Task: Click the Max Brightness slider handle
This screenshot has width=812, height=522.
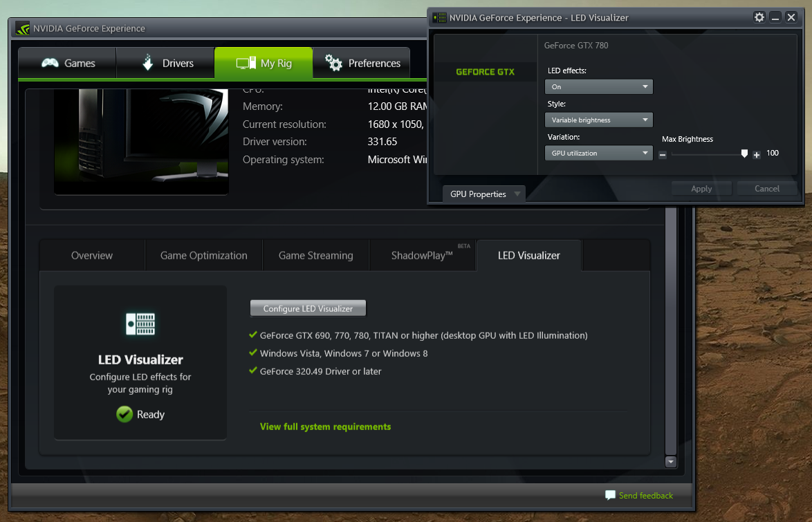Action: 744,153
